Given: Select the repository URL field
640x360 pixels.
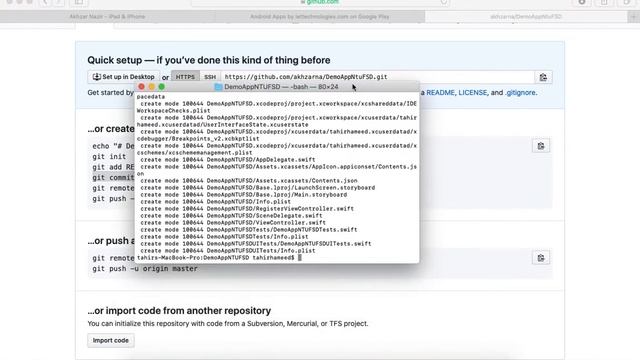Looking at the screenshot, I should tap(378, 77).
